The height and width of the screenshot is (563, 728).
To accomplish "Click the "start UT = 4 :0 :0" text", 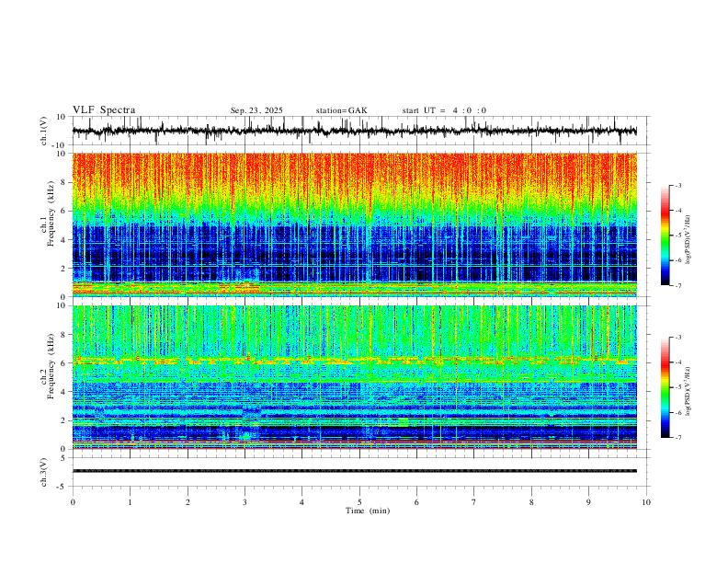I will pos(444,110).
